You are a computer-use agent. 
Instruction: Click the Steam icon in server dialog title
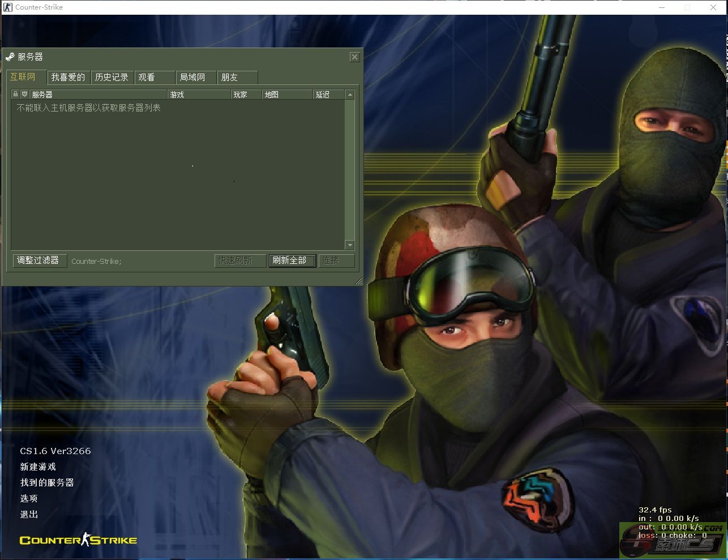coord(10,57)
